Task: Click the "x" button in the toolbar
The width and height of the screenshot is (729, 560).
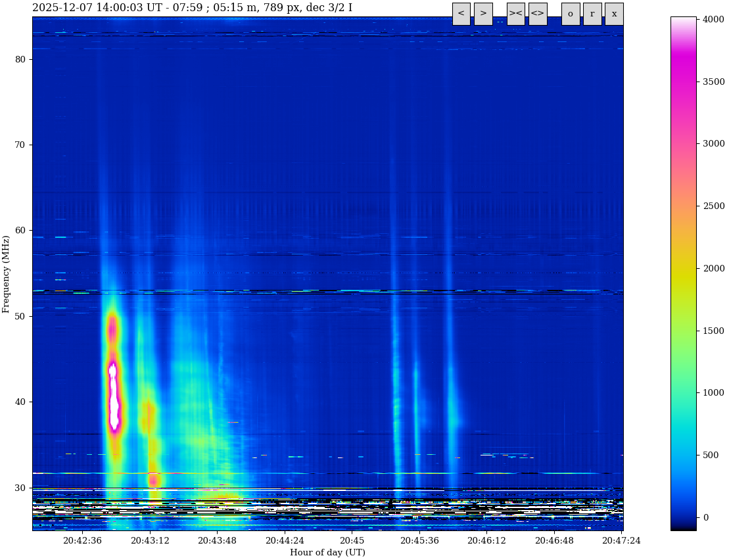Action: [x=614, y=14]
